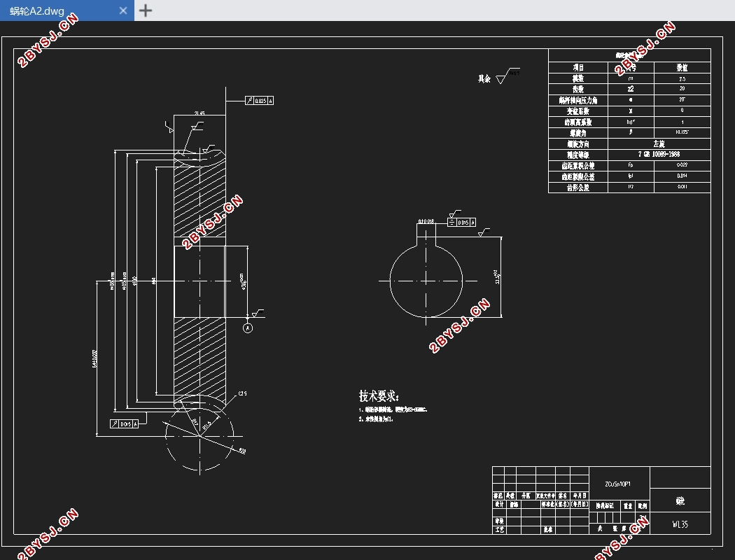Click the 批准 cell in title block

(548, 529)
